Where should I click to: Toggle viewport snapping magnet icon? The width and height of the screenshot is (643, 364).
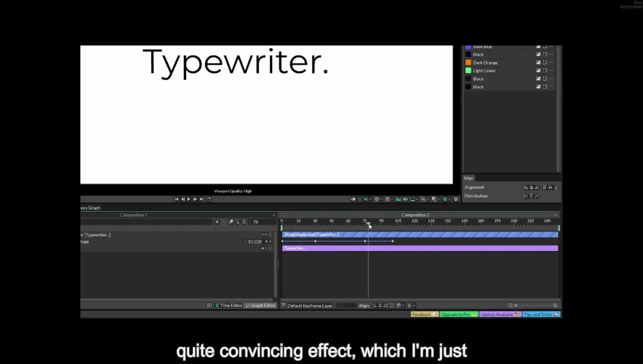click(377, 199)
